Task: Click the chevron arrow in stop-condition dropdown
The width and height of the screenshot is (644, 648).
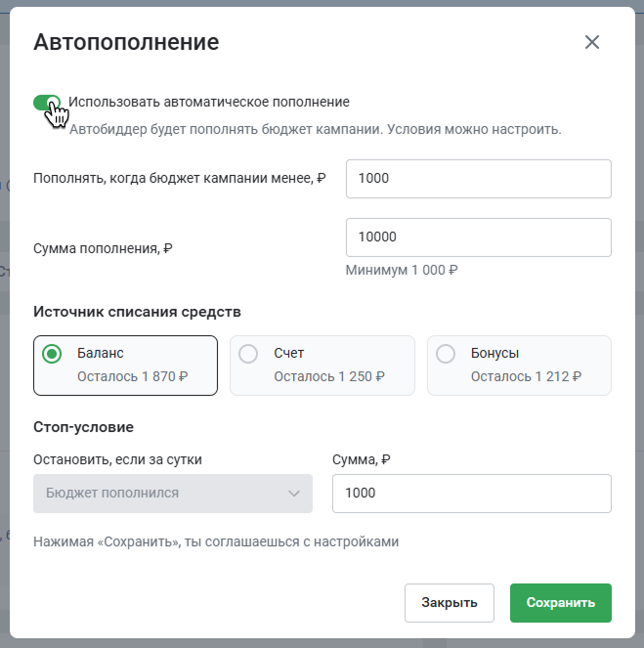Action: coord(294,494)
